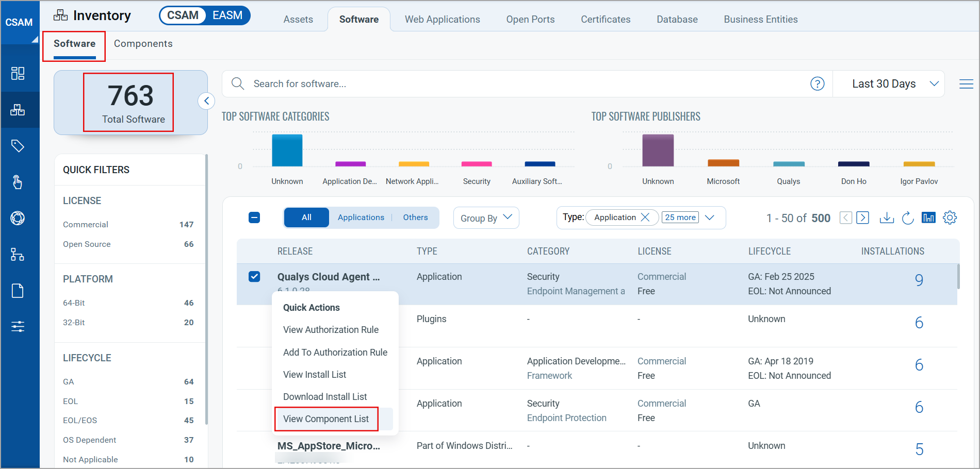This screenshot has height=469, width=980.
Task: Uncheck the Qualys Cloud Agent row checkbox
Action: pos(254,277)
